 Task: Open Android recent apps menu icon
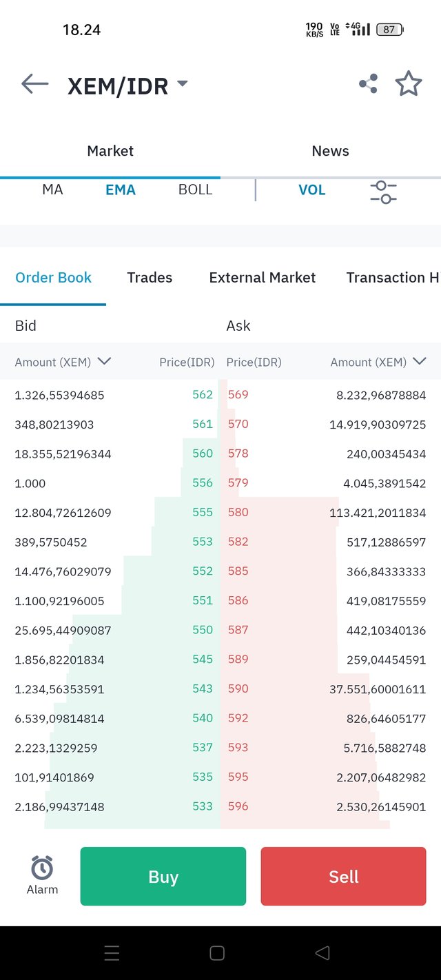coord(112,953)
